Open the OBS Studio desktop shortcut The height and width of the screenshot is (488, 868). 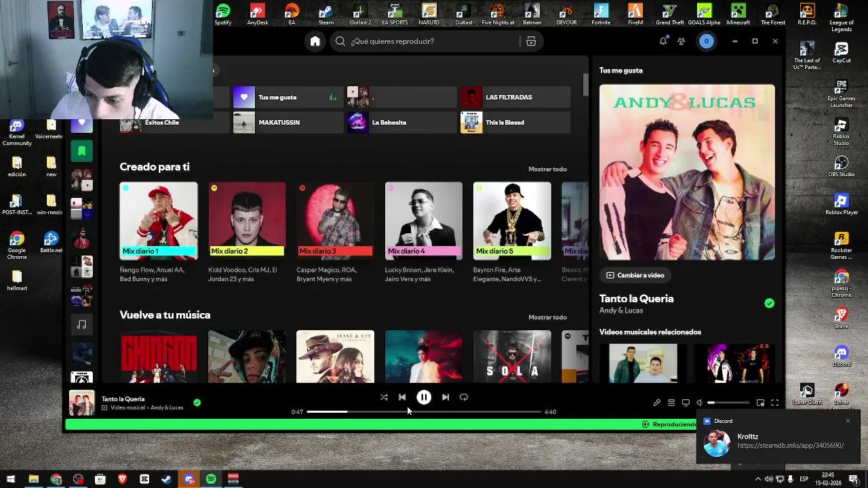pos(842,167)
